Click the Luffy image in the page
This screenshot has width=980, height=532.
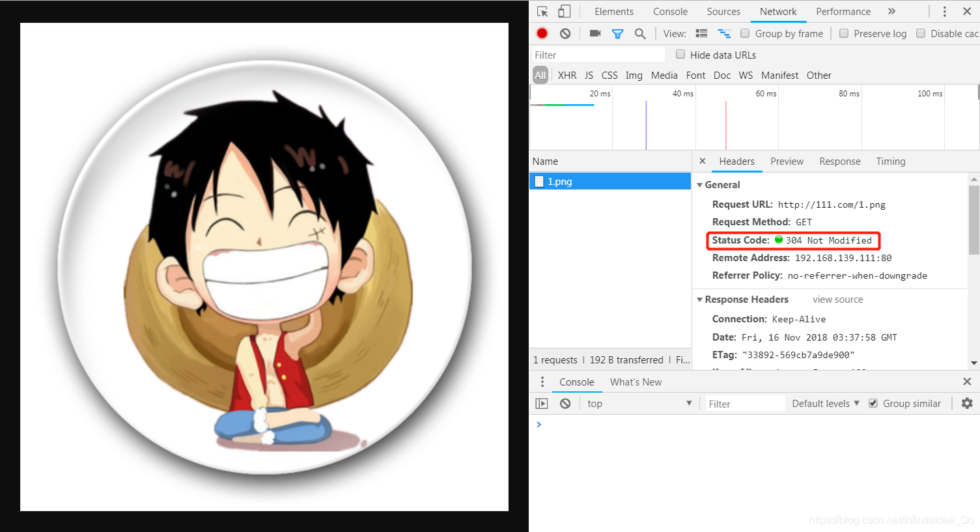pyautogui.click(x=264, y=267)
